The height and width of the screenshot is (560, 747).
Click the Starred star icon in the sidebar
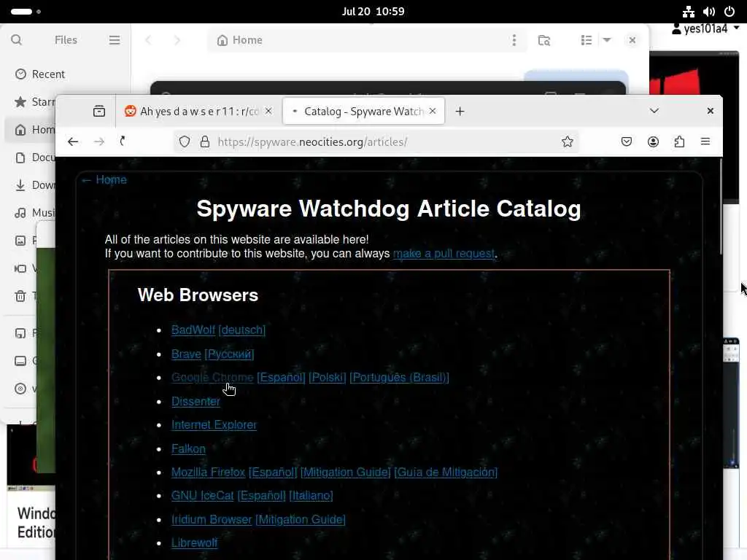[20, 102]
